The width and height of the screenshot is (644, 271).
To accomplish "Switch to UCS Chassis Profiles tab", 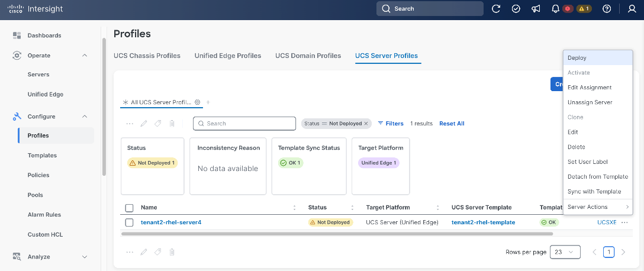I will point(147,56).
